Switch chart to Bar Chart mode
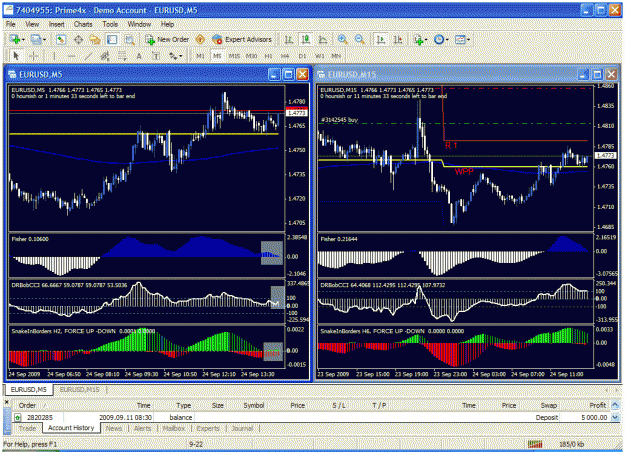Screen dimensions: 625x452 point(289,39)
